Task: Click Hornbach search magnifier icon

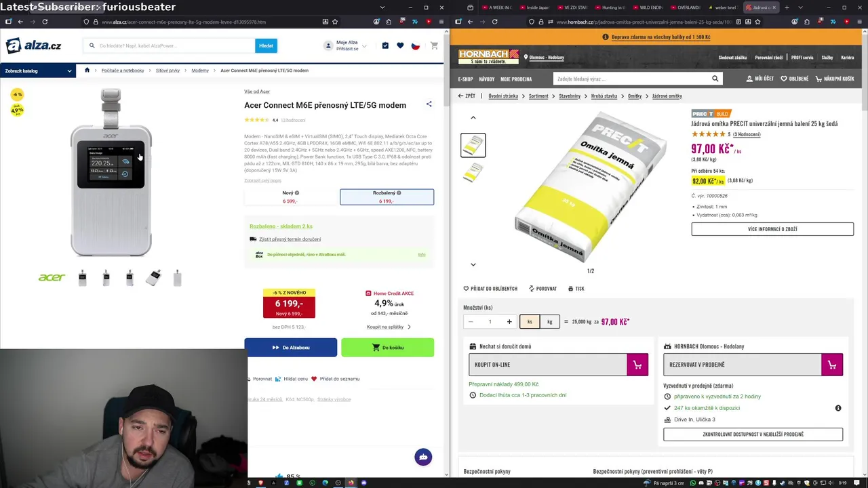Action: pos(715,79)
